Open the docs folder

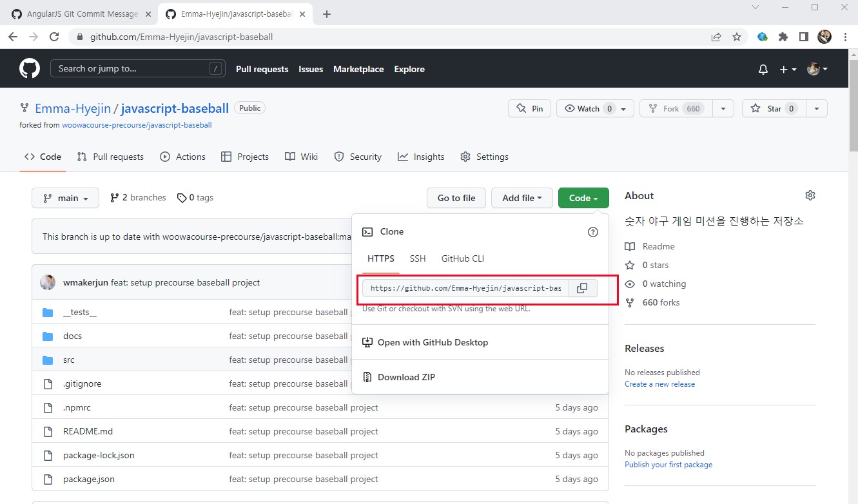[72, 336]
